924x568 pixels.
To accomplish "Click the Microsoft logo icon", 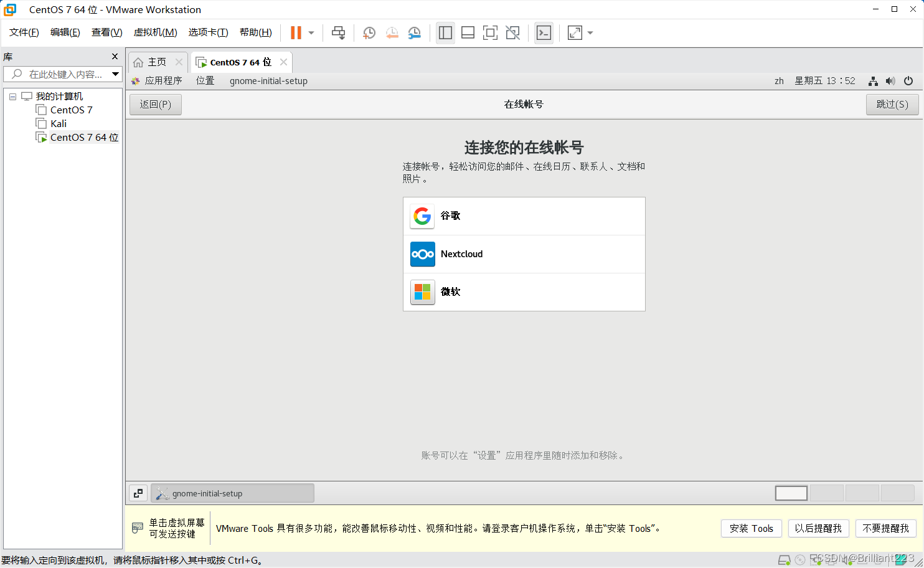I will point(422,292).
